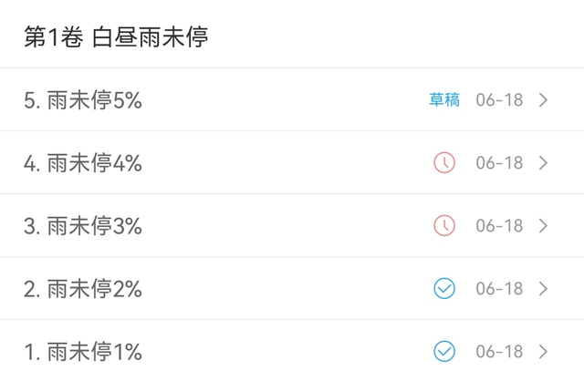Open chapter 2 via its chevron arrow
Image resolution: width=584 pixels, height=392 pixels.
click(x=544, y=288)
